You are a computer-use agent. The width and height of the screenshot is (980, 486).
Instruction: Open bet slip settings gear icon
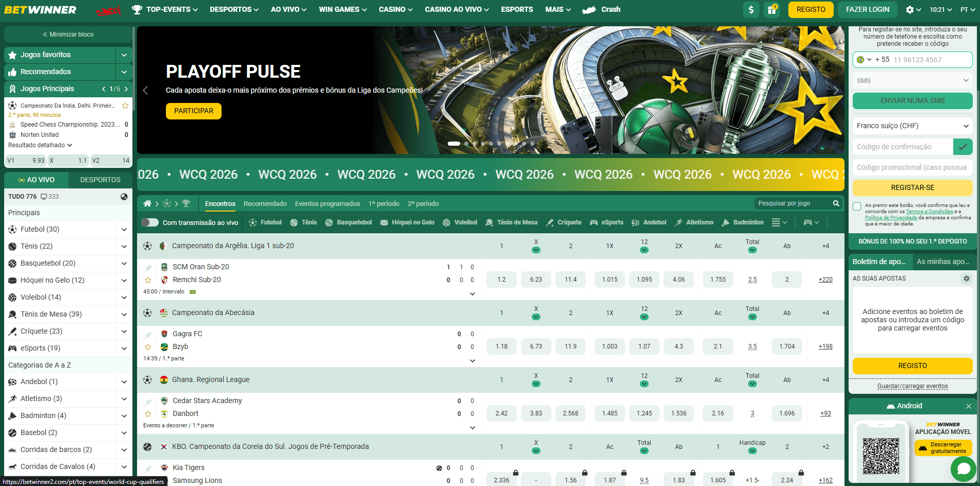[966, 279]
